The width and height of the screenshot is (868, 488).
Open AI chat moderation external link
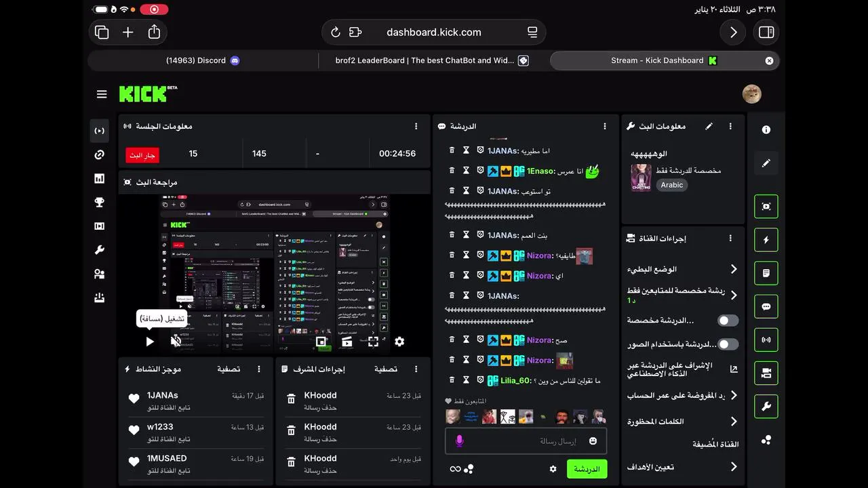(734, 369)
